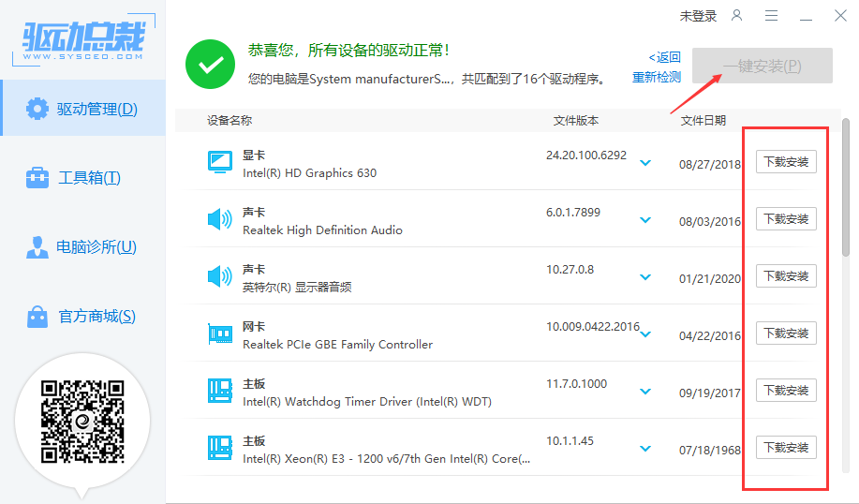The image size is (859, 504).
Task: Go to 官方商城(S) store
Action: [82, 317]
